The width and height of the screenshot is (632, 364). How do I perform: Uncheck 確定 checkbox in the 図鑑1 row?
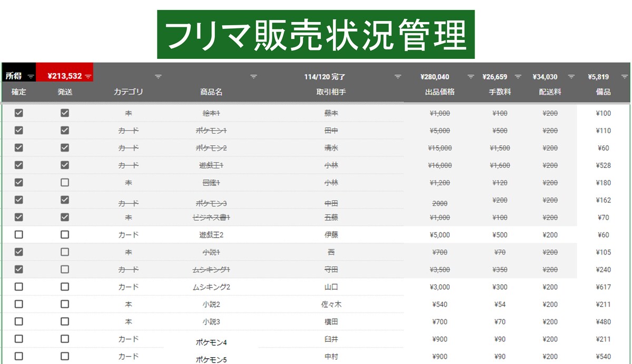point(19,183)
